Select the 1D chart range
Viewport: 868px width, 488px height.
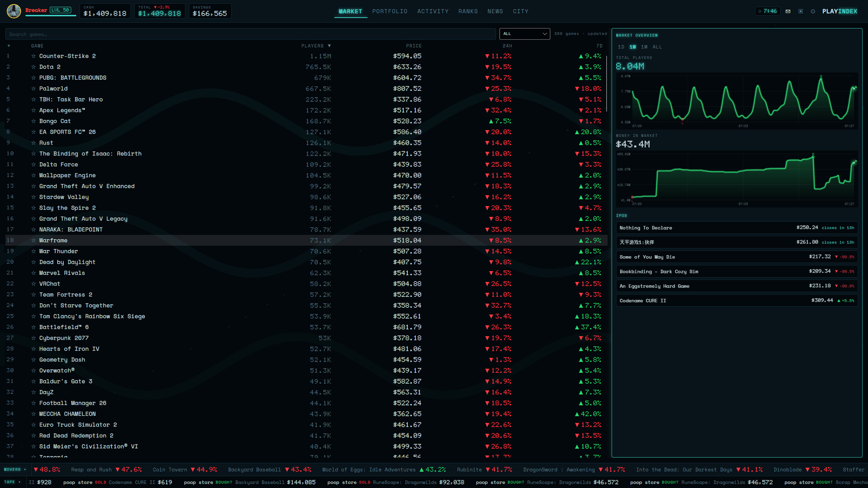pyautogui.click(x=621, y=47)
